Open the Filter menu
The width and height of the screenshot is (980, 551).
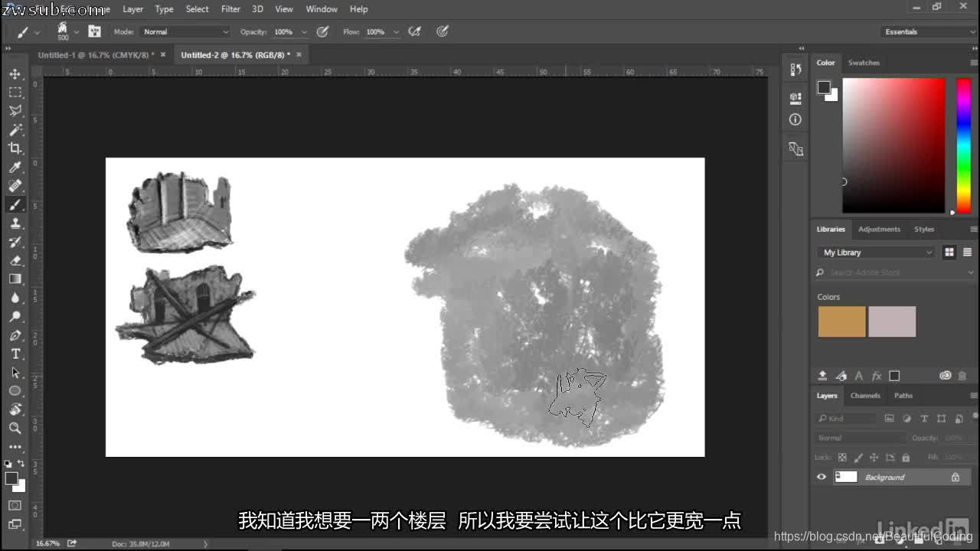pyautogui.click(x=230, y=9)
